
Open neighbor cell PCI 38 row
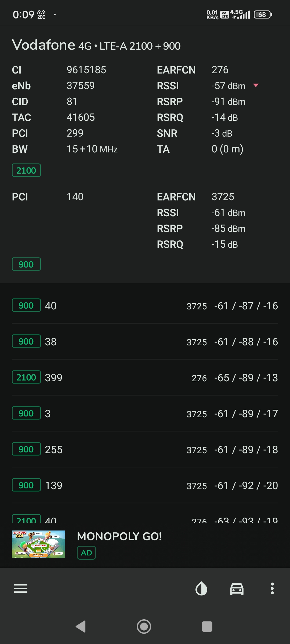coord(145,341)
